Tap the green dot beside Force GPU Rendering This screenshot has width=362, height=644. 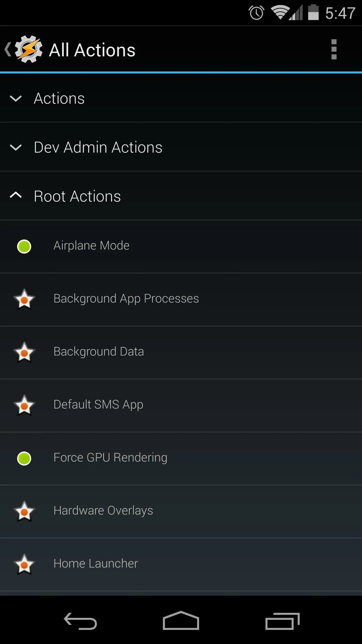click(x=24, y=459)
